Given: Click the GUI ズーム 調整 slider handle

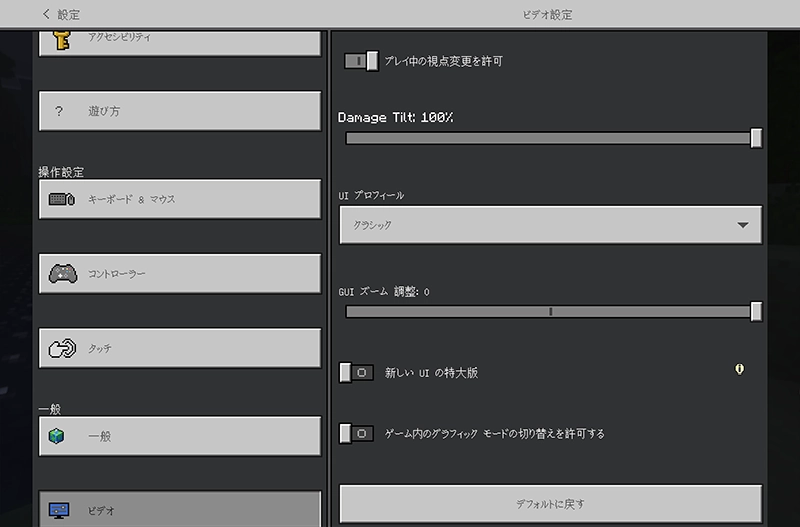Looking at the screenshot, I should [x=756, y=312].
